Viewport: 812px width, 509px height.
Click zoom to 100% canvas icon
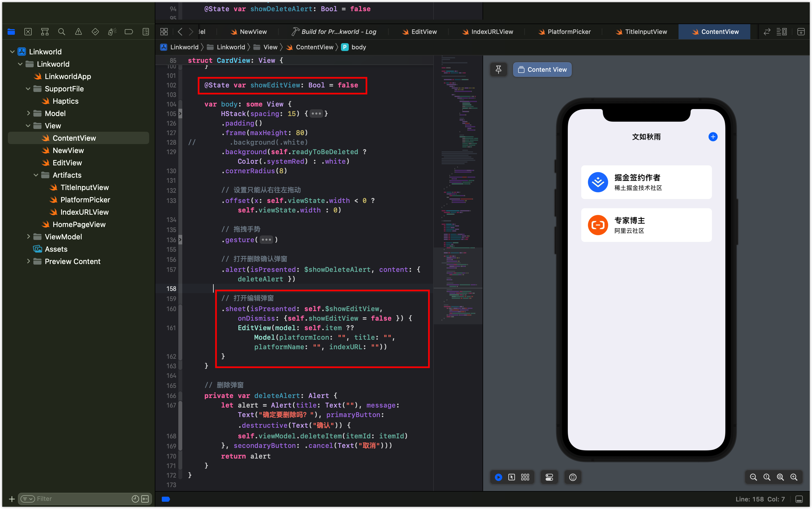coord(767,477)
